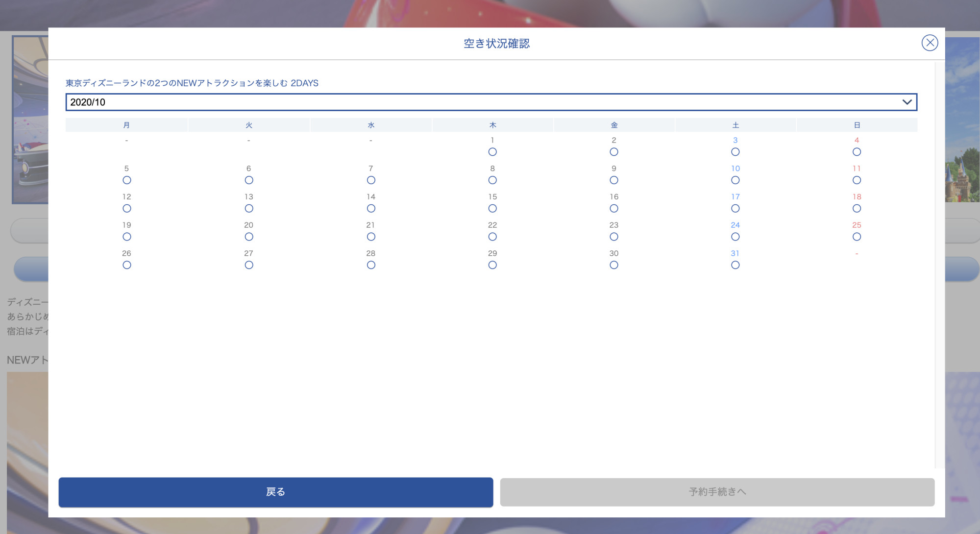Click the 月 Monday column header
The height and width of the screenshot is (534, 980).
[126, 125]
